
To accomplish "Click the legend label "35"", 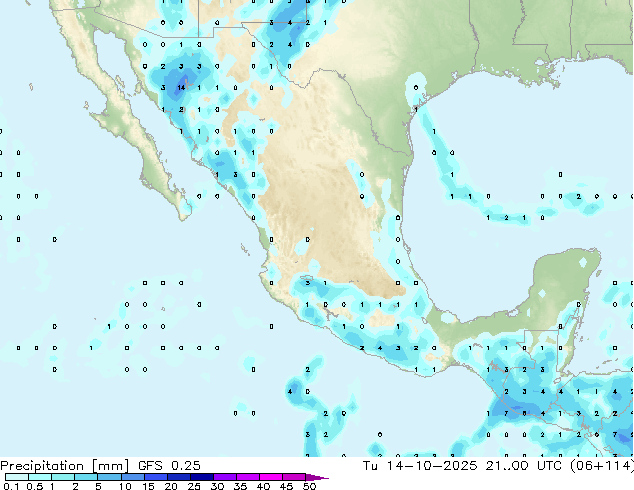I will tap(240, 486).
